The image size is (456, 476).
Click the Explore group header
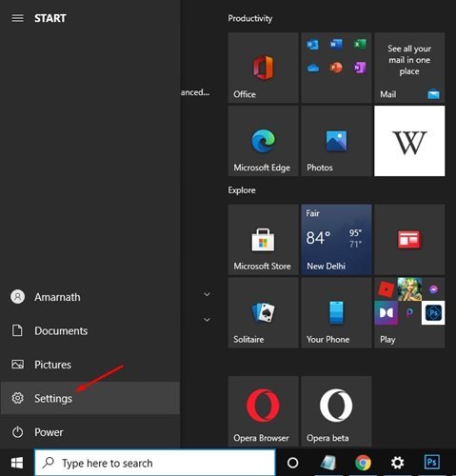pyautogui.click(x=242, y=190)
